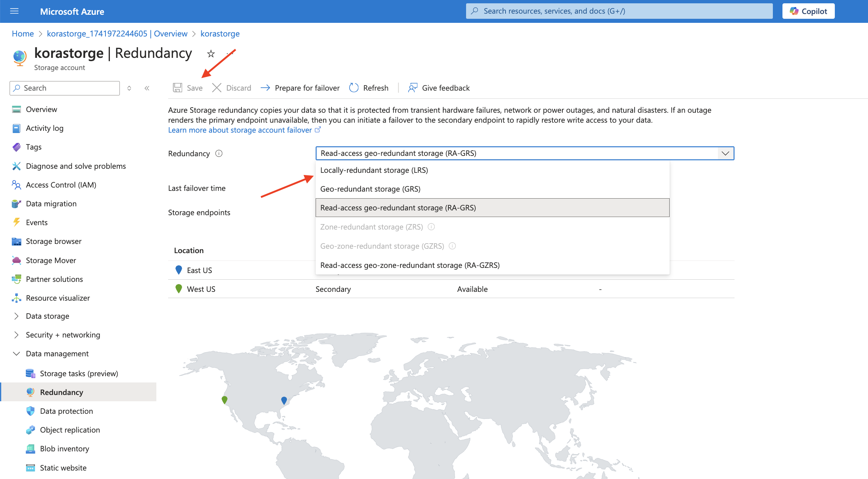Collapse the sidebar with double chevron

coord(147,88)
